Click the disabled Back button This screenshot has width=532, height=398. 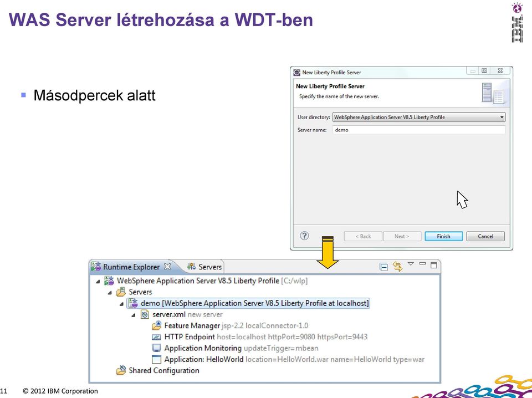(363, 236)
